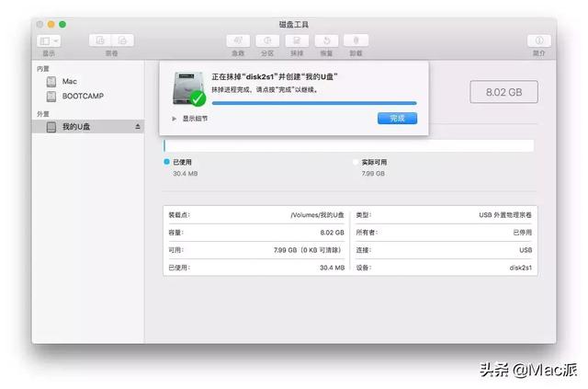The image size is (588, 389).
Task: Click the mount point /Volumes/我的U盘 value
Action: click(317, 215)
